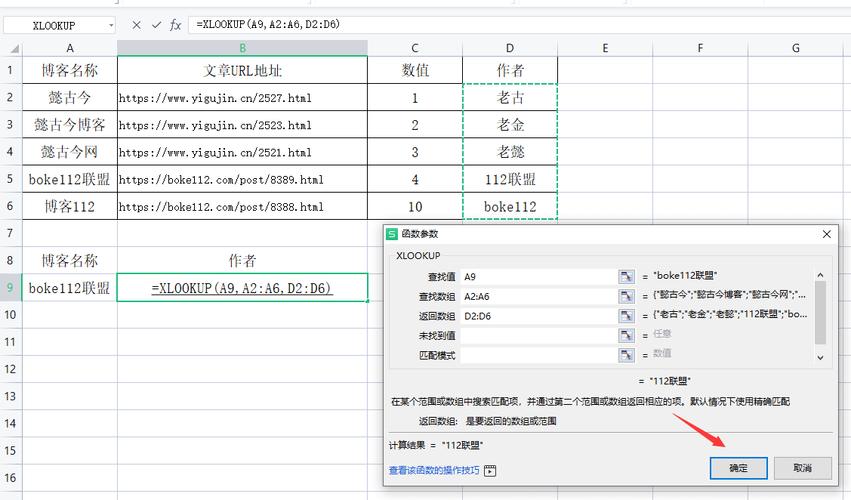
Task: Open the insert function fx icon
Action: coord(175,25)
